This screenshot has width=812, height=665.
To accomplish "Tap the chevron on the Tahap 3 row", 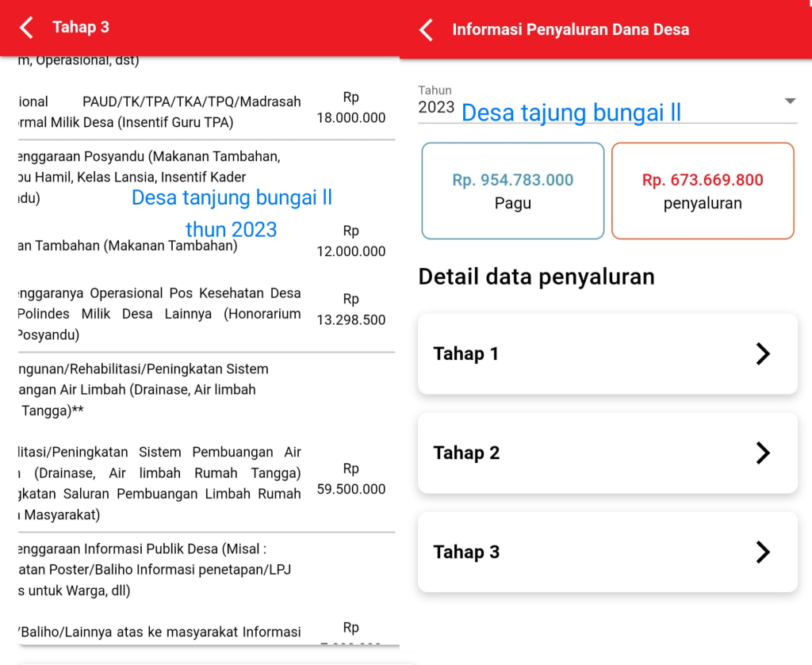I will click(762, 552).
